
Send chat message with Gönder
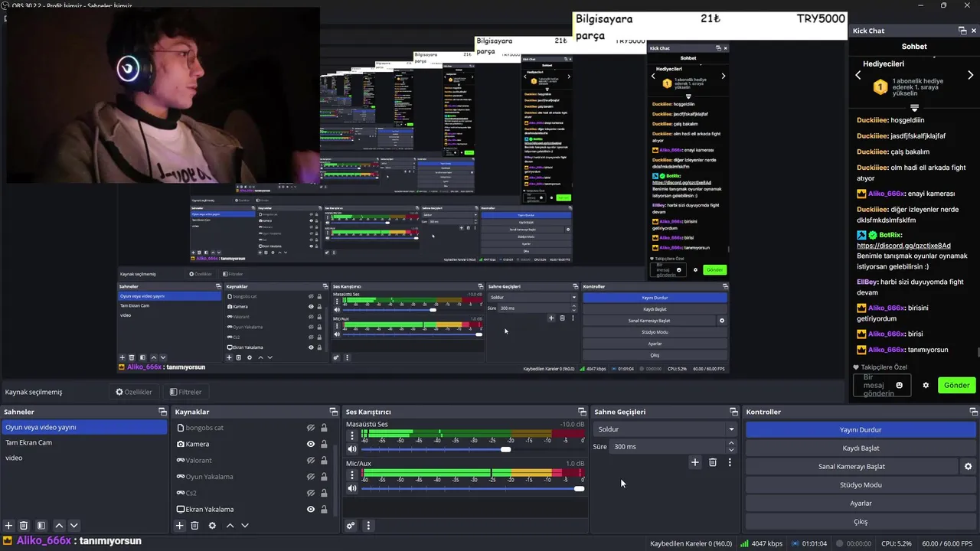[x=956, y=385]
